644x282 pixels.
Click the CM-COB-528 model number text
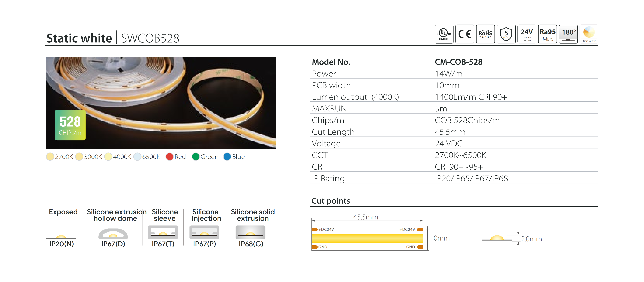point(459,62)
